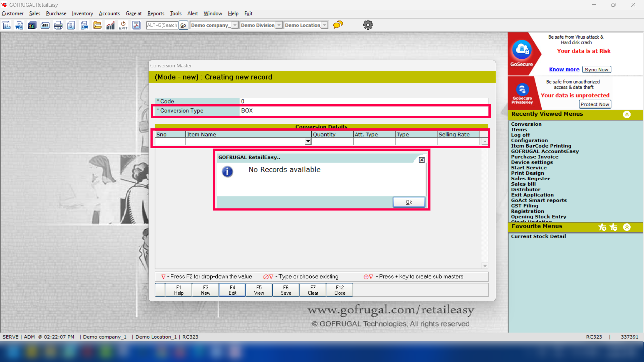This screenshot has width=644, height=362.
Task: Expand the Demo company dropdown
Action: (x=235, y=25)
